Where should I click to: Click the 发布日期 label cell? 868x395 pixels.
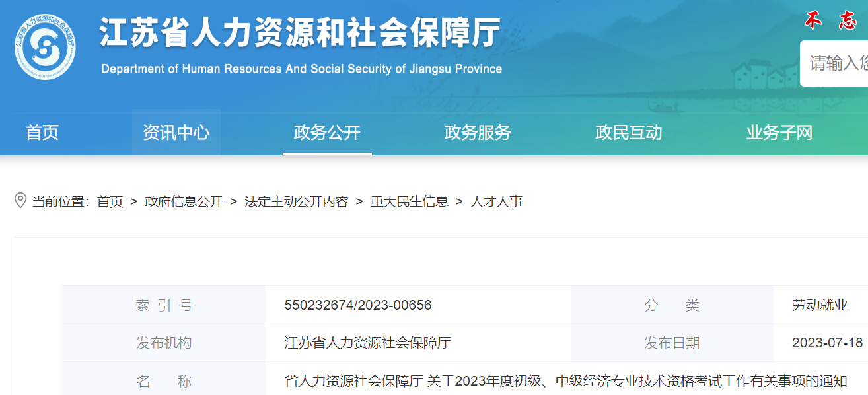(x=672, y=343)
